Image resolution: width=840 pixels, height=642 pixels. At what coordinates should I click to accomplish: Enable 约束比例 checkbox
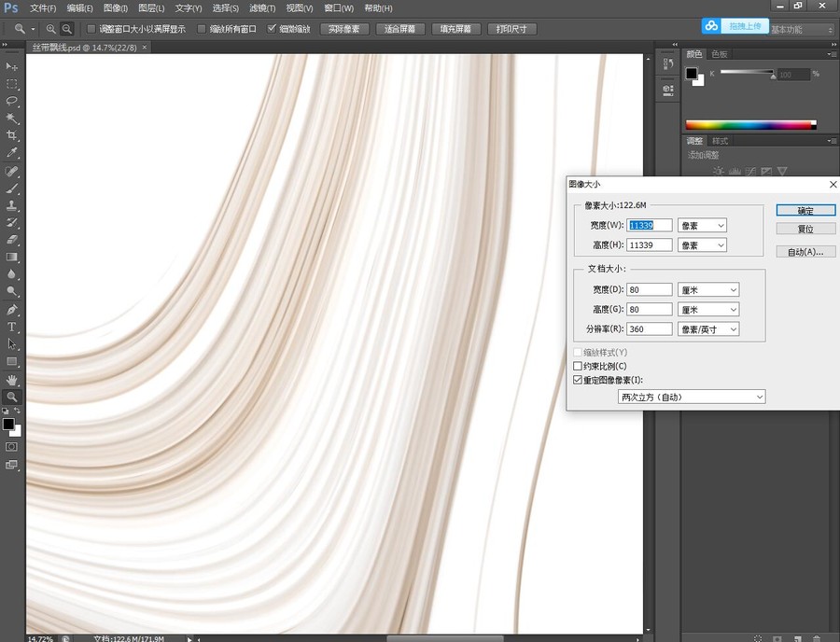pyautogui.click(x=578, y=366)
